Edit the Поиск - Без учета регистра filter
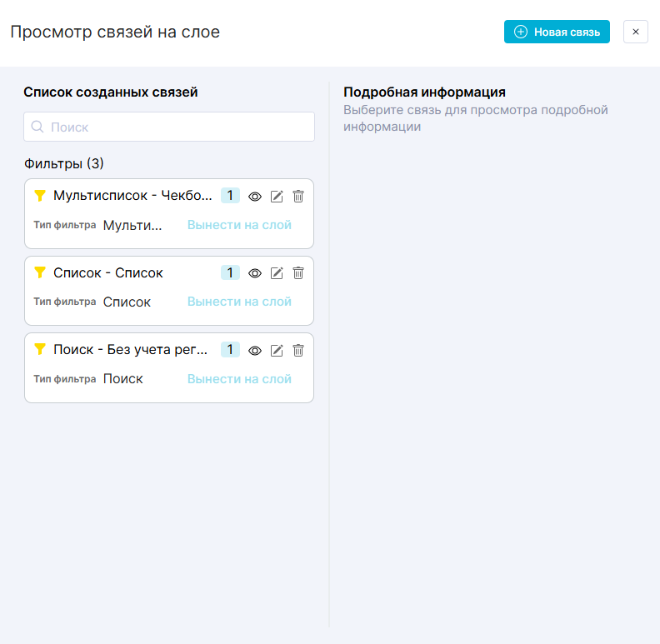 point(277,351)
